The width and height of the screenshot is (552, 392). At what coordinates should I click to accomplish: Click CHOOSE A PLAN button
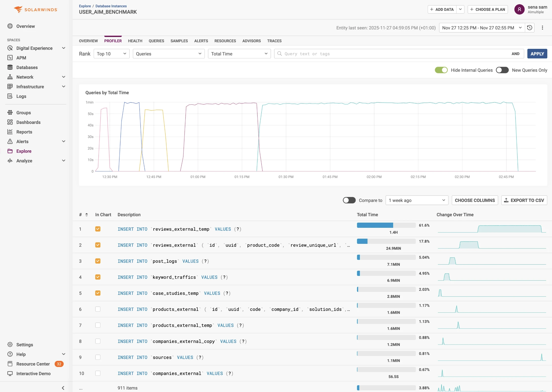488,9
